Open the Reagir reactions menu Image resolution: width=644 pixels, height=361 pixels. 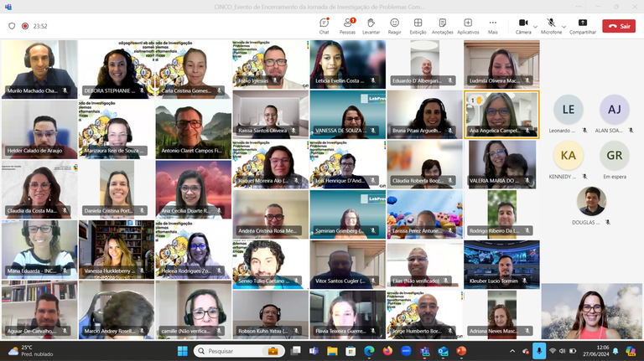[394, 23]
